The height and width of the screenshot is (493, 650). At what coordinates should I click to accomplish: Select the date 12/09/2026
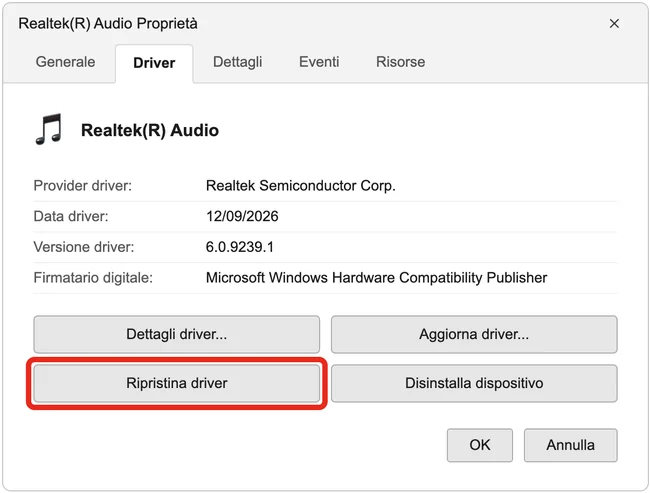pyautogui.click(x=242, y=216)
